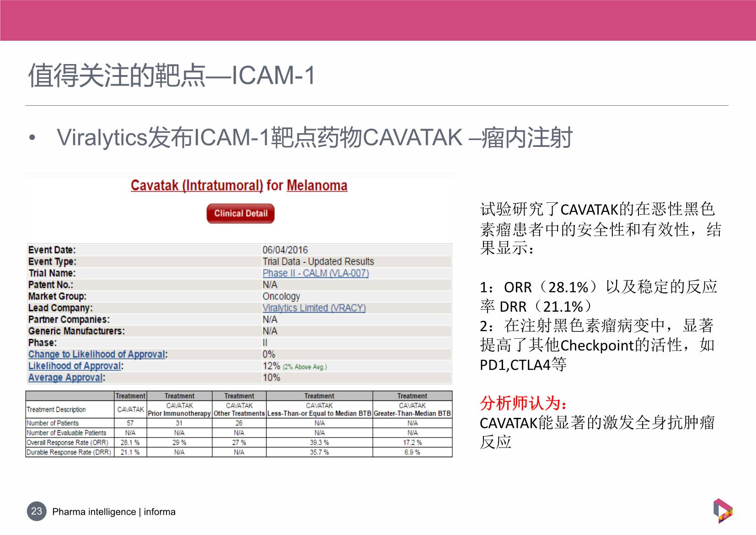Screen dimensions: 756x535
Task: Click the 10% average approval value
Action: (x=271, y=378)
